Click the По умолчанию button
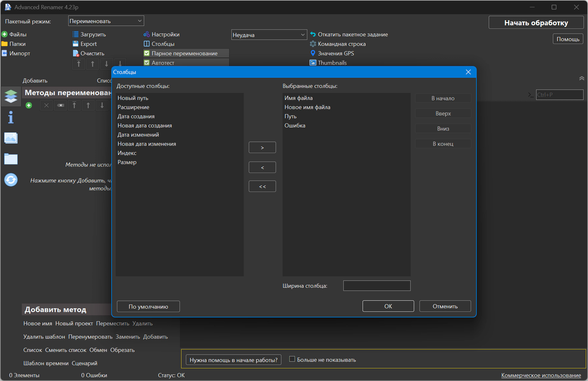The image size is (588, 381). [x=148, y=306]
